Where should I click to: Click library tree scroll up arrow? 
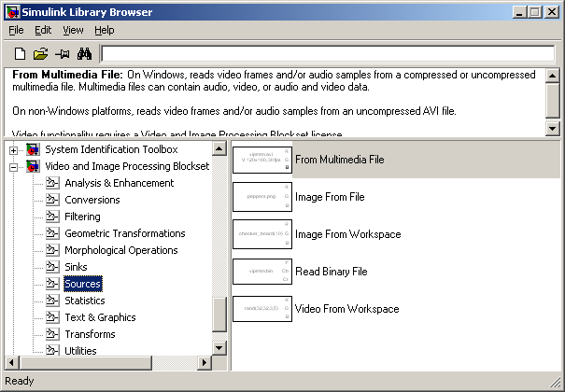click(219, 148)
